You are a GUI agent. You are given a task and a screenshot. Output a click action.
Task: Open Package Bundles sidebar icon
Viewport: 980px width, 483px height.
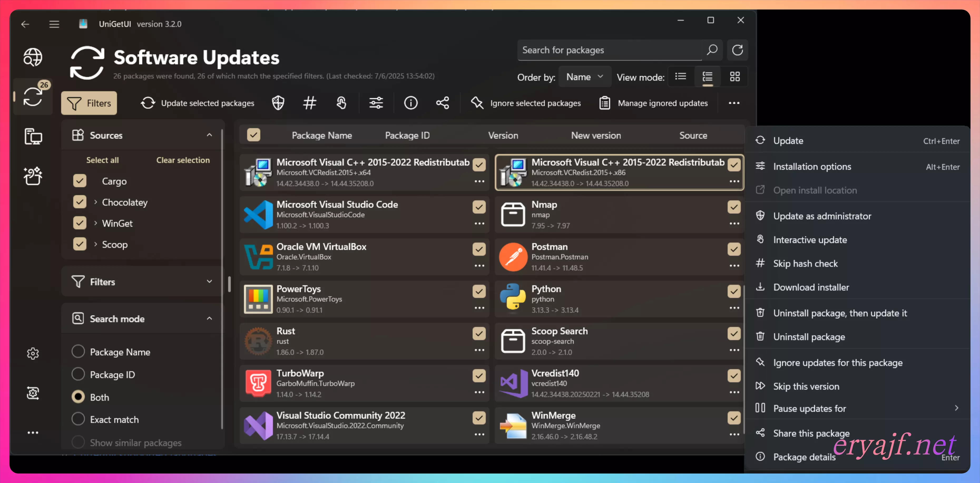point(33,176)
